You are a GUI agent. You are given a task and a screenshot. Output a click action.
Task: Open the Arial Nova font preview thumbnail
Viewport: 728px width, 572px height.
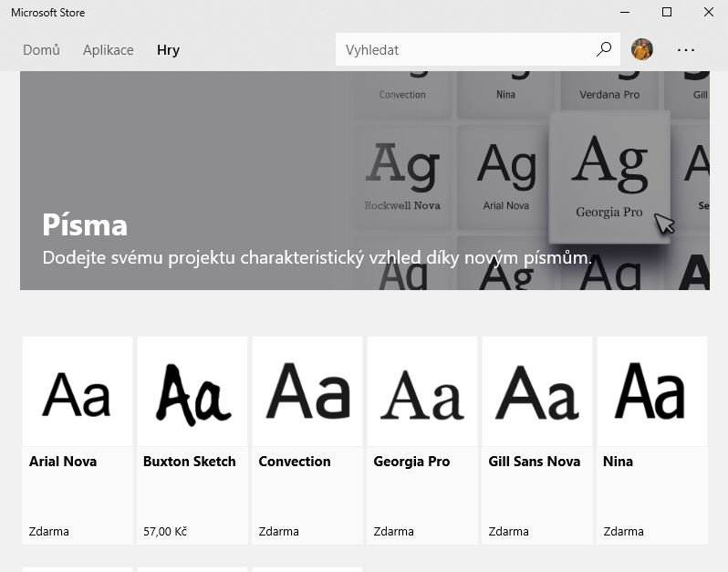tap(78, 391)
